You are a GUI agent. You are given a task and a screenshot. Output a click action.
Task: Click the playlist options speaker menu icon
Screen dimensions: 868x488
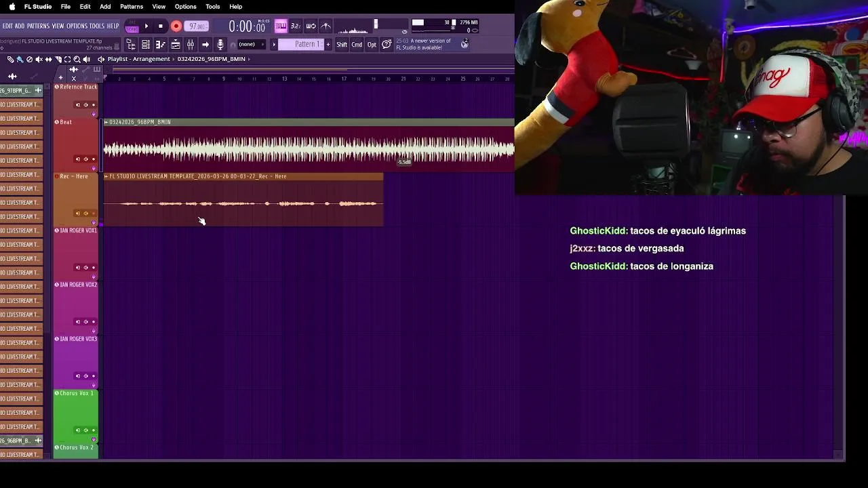(x=101, y=60)
